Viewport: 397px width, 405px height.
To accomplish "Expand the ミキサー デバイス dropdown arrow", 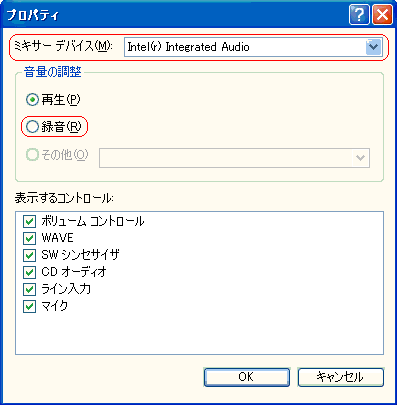I will coord(373,47).
